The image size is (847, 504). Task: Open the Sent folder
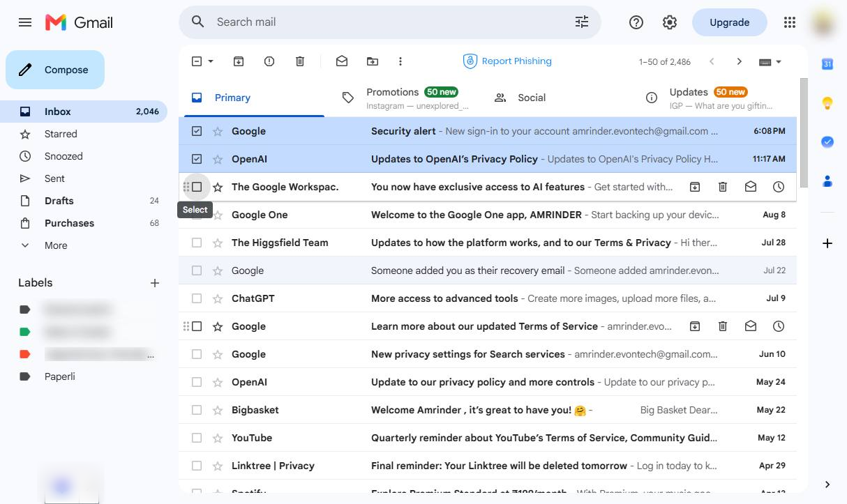click(84, 178)
